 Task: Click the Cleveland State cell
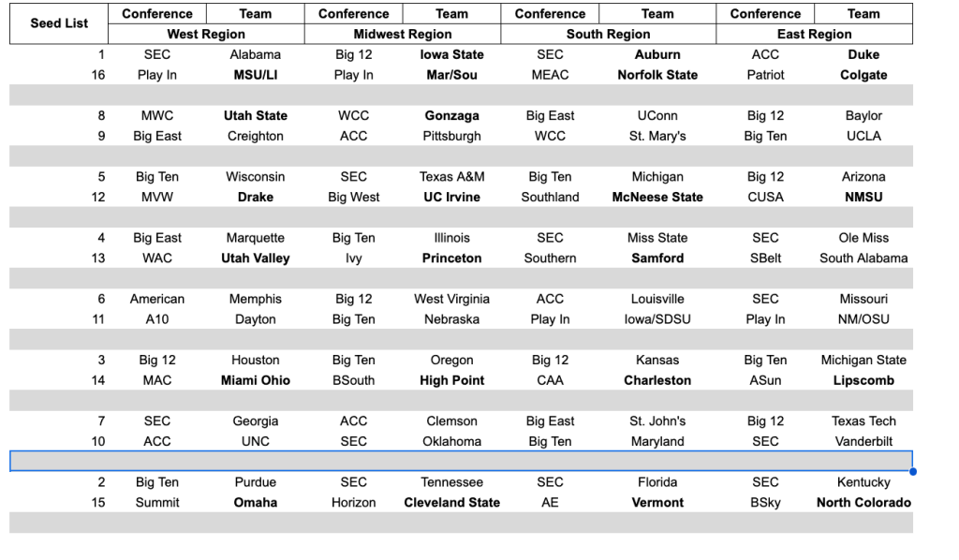452,503
